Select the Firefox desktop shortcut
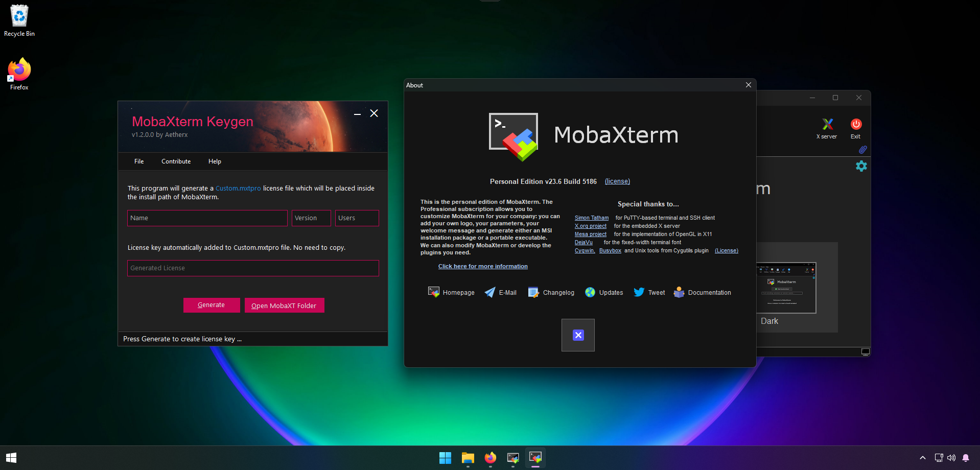This screenshot has height=470, width=980. pyautogui.click(x=19, y=75)
